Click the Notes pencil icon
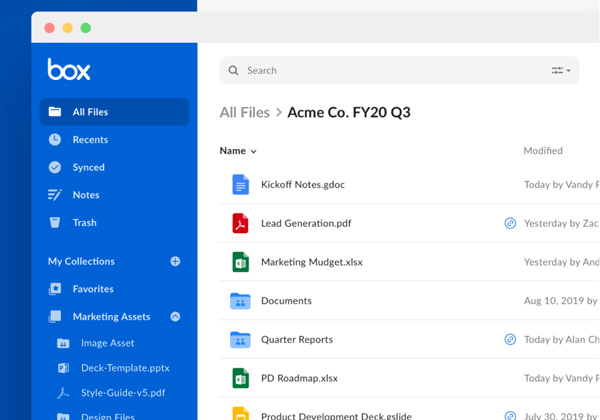The image size is (600, 420). (x=54, y=195)
